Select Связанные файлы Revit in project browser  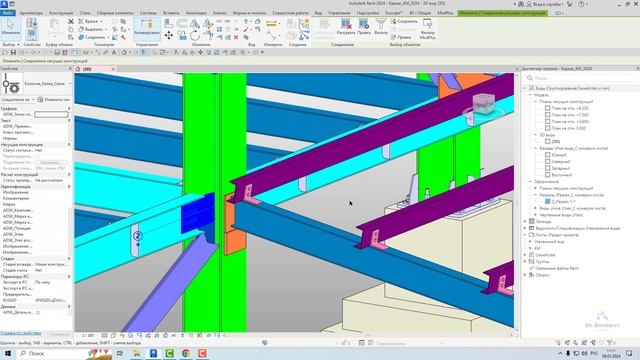point(557,268)
